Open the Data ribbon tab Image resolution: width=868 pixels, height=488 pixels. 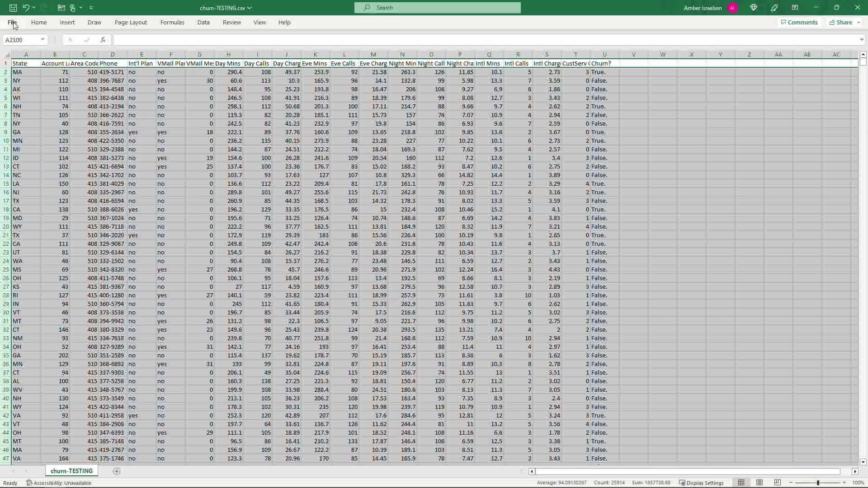pyautogui.click(x=203, y=22)
